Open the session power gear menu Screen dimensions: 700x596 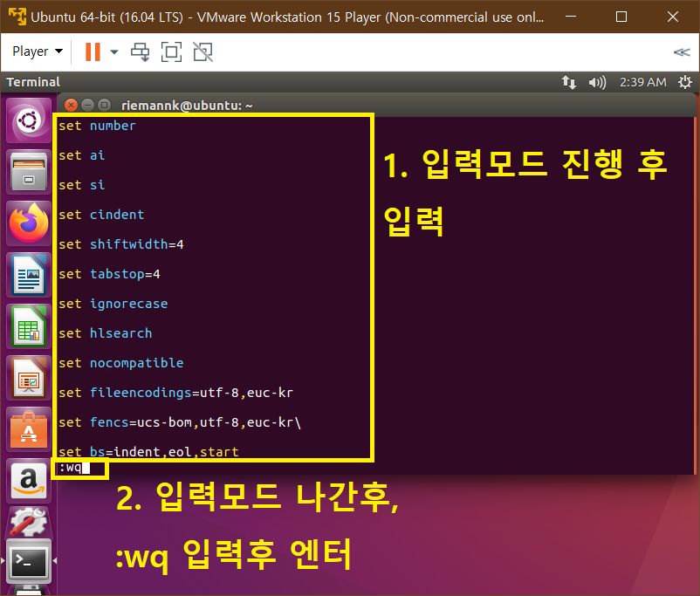685,82
